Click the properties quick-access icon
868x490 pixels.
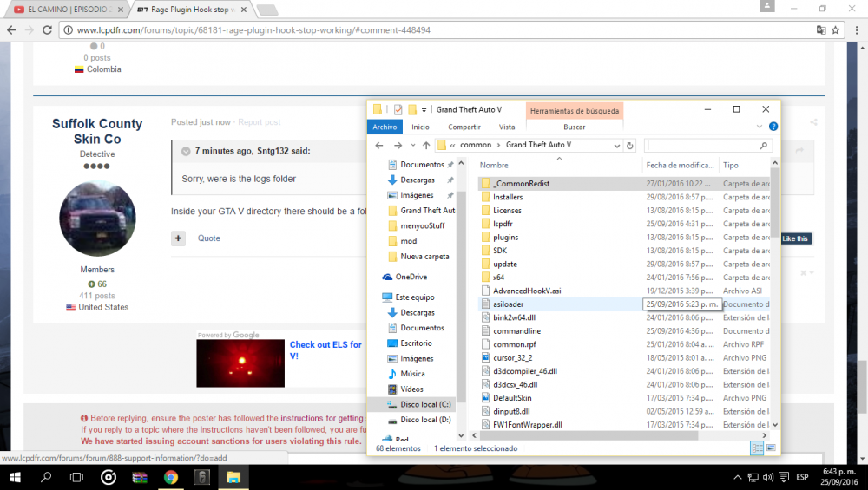pyautogui.click(x=398, y=109)
